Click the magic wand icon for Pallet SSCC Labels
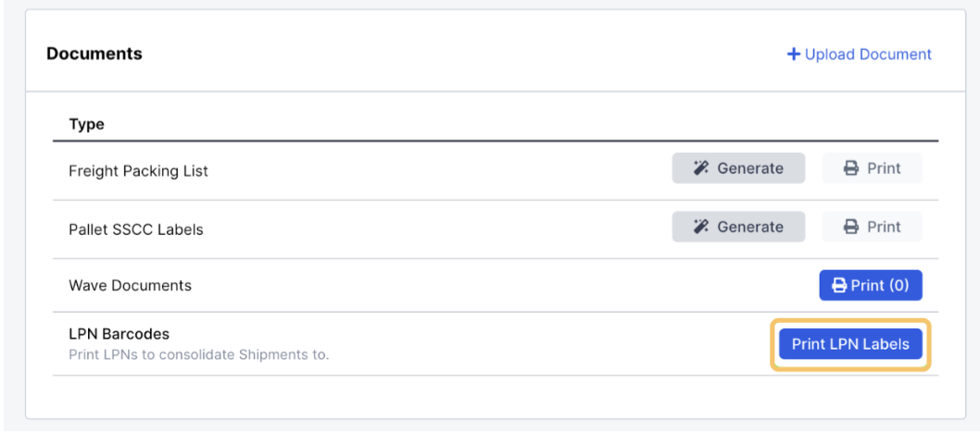The width and height of the screenshot is (980, 433). pos(701,227)
